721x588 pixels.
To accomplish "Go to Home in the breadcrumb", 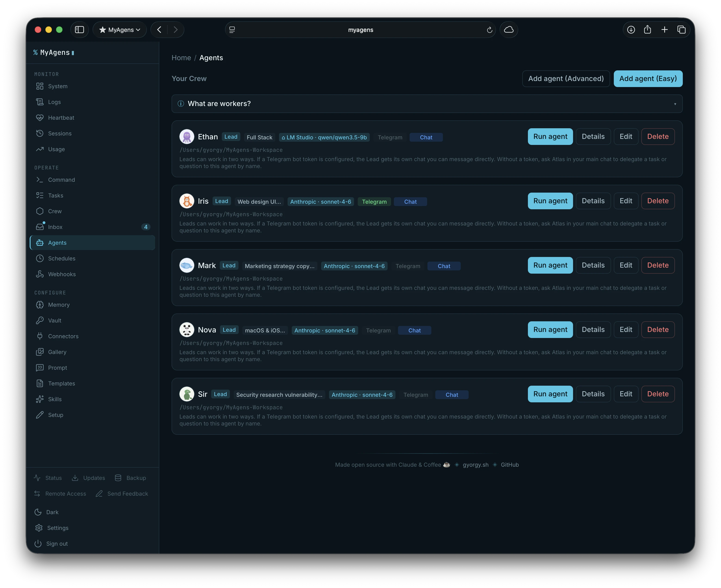I will [x=181, y=58].
